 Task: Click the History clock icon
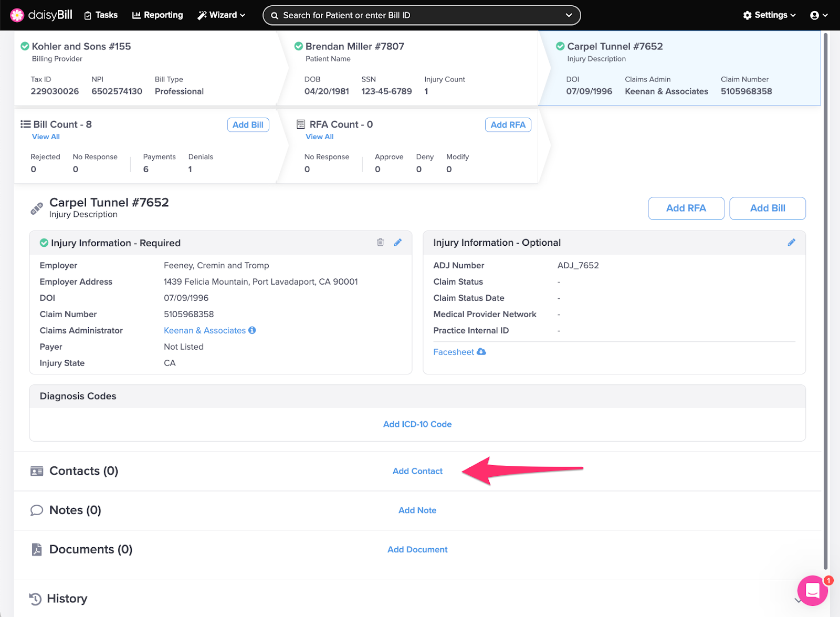pos(35,599)
